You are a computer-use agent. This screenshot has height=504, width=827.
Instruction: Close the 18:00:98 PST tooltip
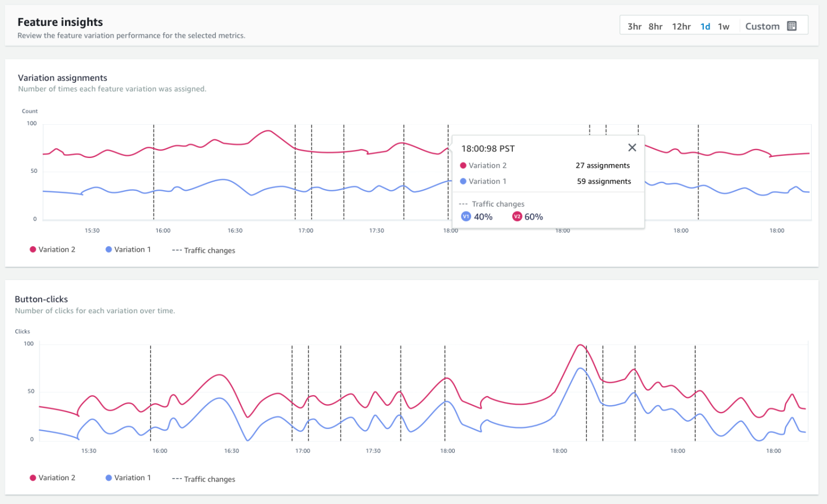[x=632, y=147]
